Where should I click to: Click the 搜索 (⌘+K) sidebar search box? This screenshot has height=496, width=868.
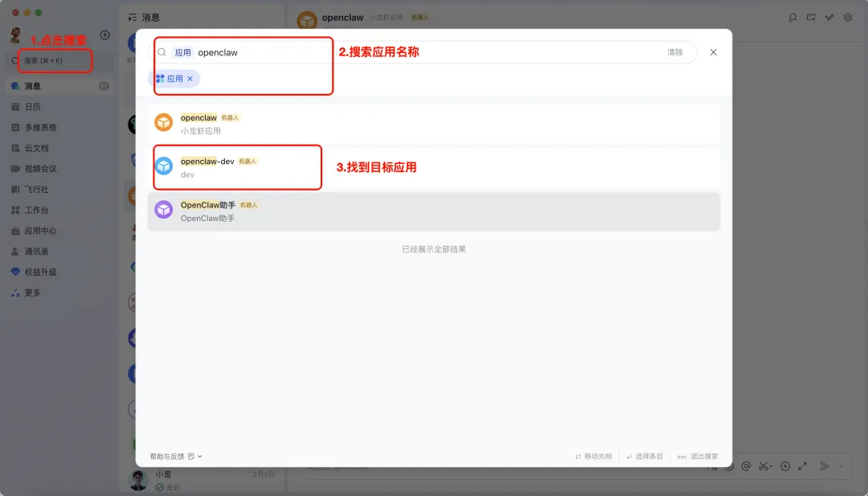coord(59,61)
